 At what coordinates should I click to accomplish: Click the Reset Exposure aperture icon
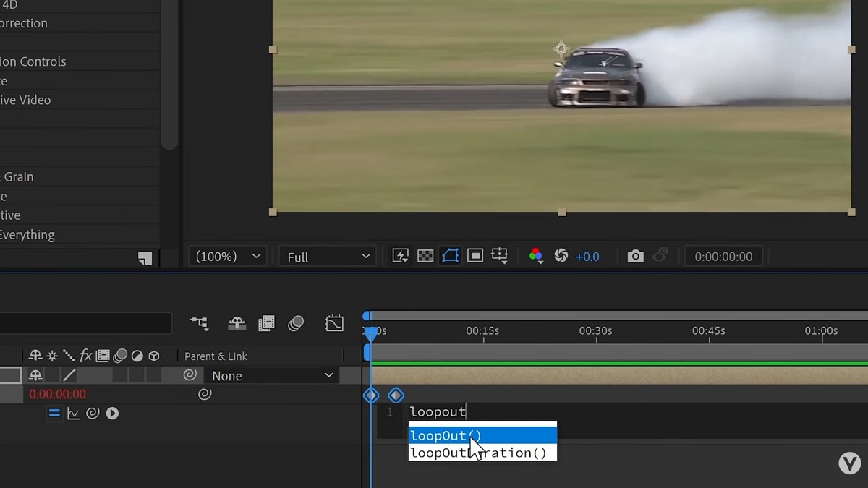(561, 256)
